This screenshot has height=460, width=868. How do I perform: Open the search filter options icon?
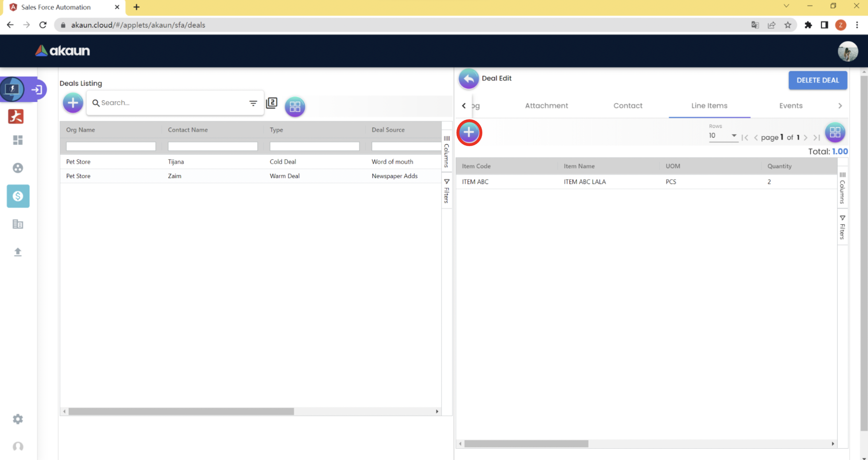[x=253, y=103]
